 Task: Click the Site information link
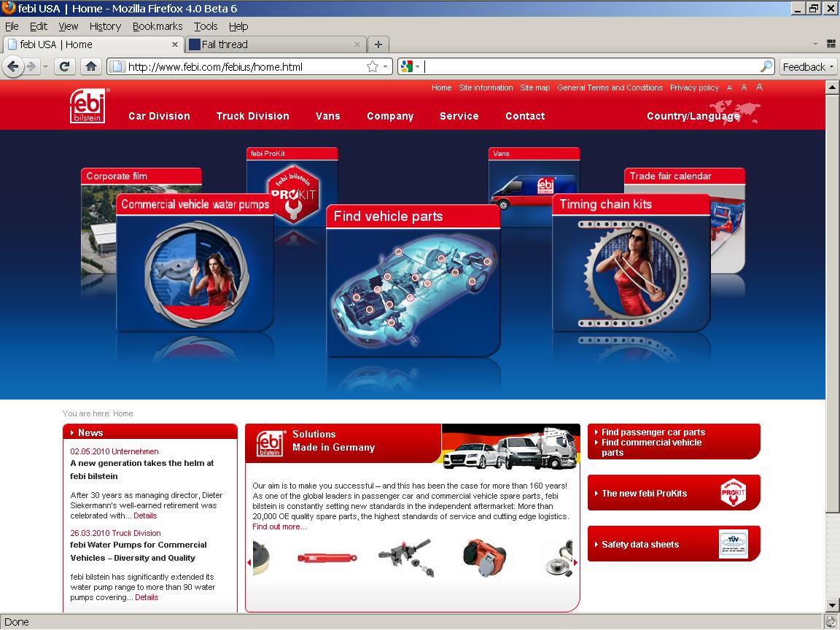tap(486, 87)
